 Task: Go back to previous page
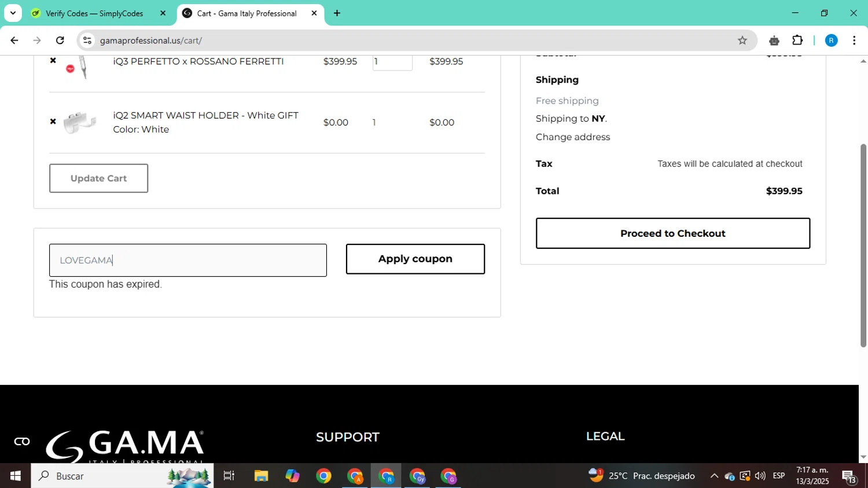14,41
